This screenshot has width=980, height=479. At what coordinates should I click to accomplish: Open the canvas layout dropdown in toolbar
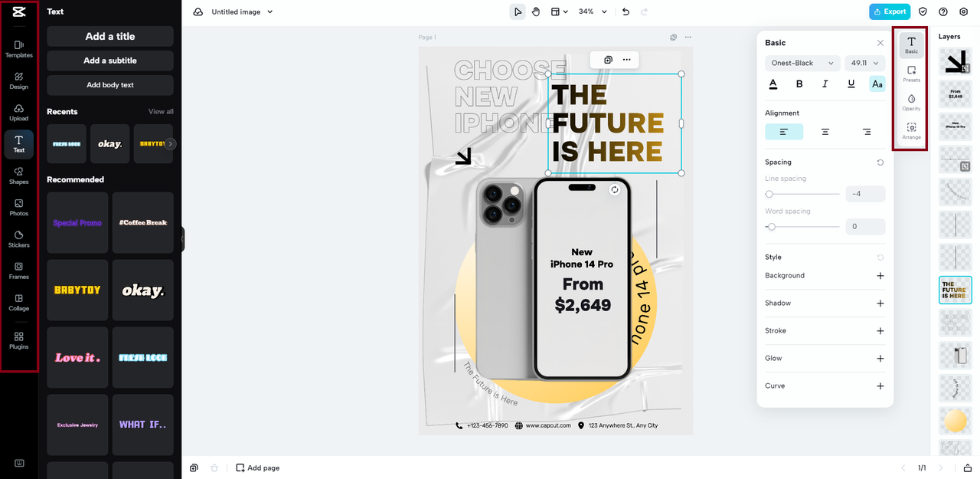coord(560,11)
